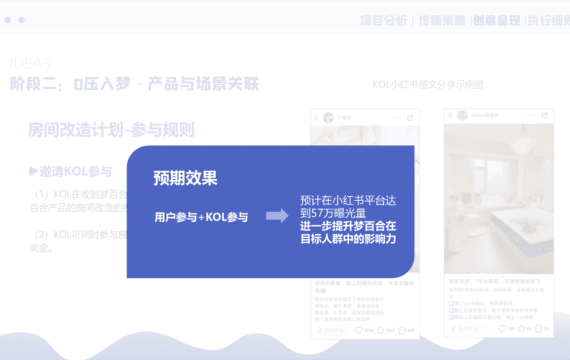Click the 预计在小红书平台达到57万曝光量 text
The width and height of the screenshot is (570, 360).
coord(348,207)
